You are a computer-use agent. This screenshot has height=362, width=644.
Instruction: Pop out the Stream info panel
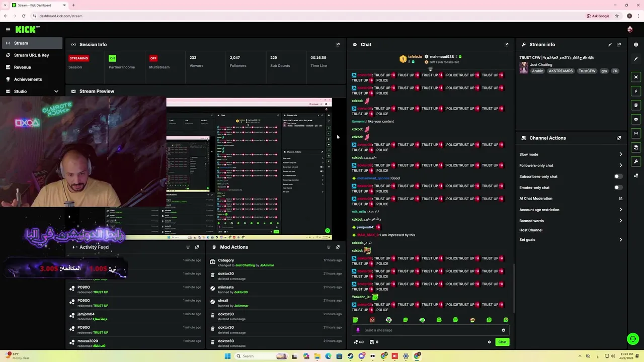619,44
